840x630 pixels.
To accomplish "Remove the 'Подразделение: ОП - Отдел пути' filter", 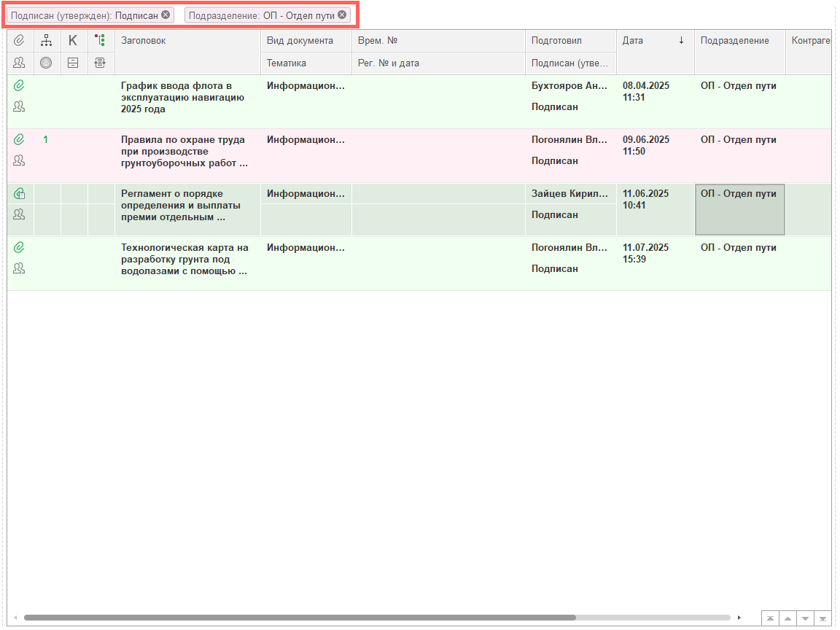I will click(x=342, y=15).
